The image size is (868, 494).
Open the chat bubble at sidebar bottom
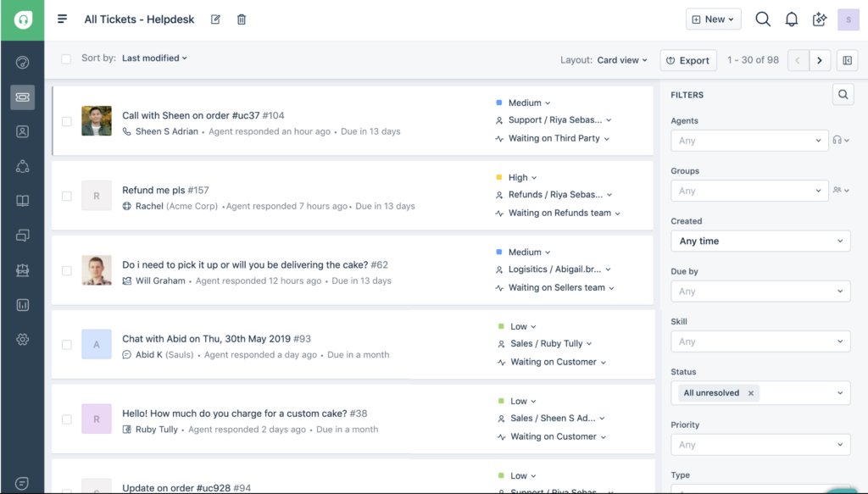point(22,484)
